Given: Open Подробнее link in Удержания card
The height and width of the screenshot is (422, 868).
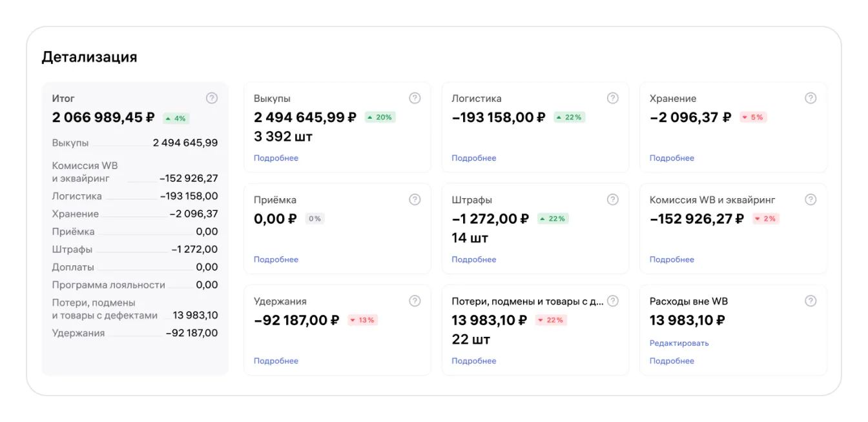Looking at the screenshot, I should [276, 361].
